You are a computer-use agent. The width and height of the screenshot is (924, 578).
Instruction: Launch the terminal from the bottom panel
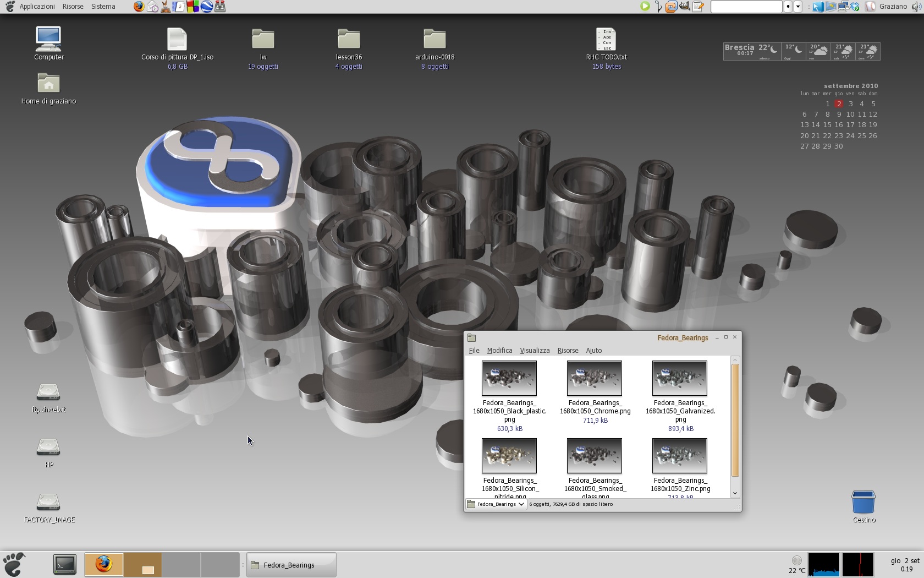click(65, 565)
